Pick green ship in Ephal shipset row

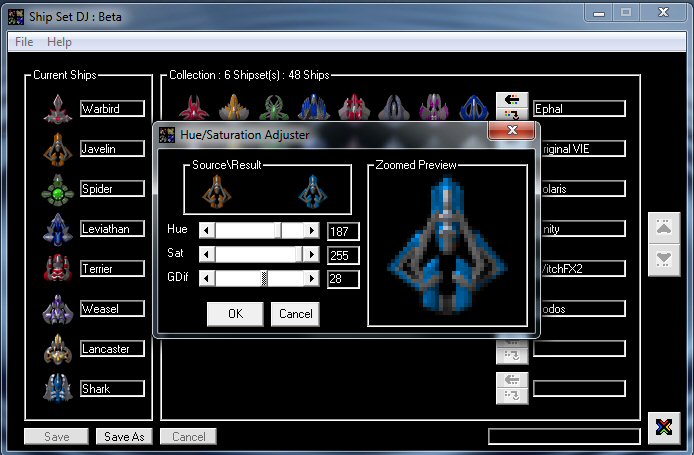coord(274,108)
